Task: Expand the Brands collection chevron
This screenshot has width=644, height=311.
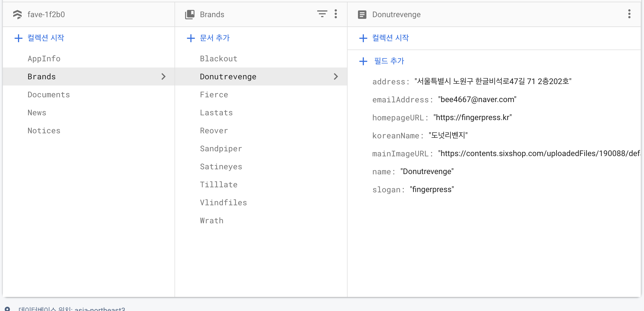Action: [164, 76]
